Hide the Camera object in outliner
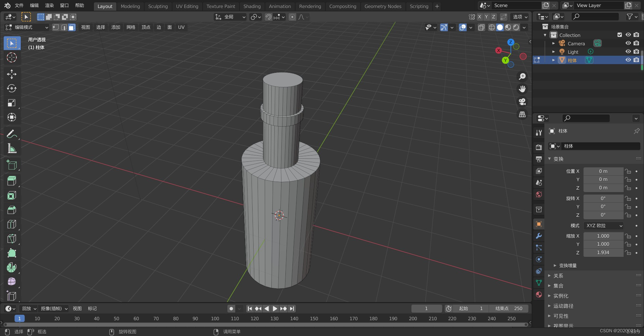Screen dimensions: 644x336 tap(628, 43)
